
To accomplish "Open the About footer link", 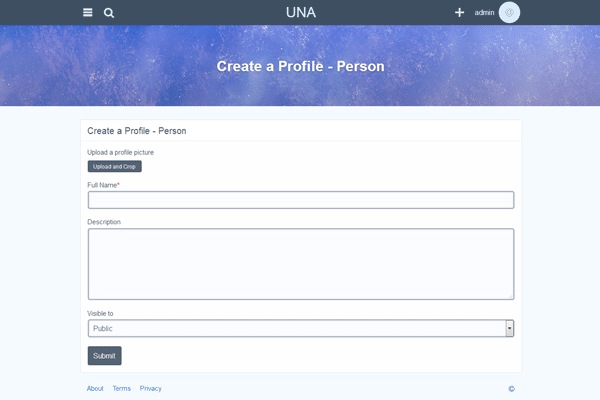I will [x=95, y=389].
